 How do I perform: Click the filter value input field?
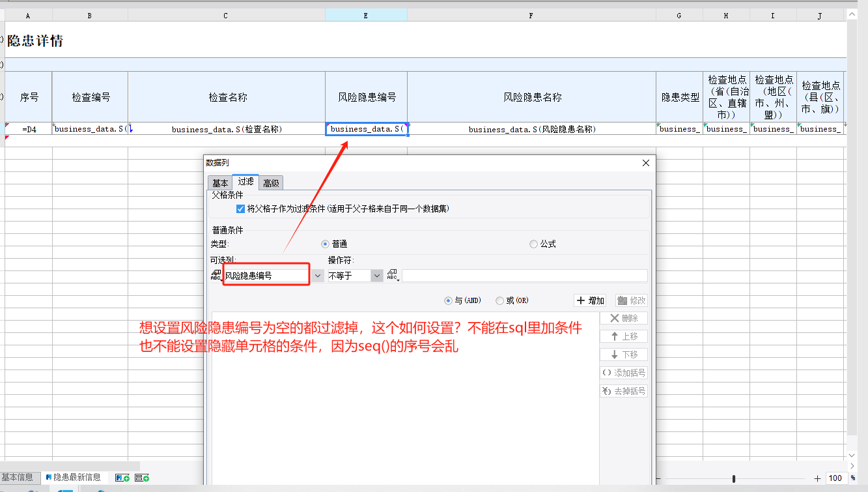[x=524, y=276]
